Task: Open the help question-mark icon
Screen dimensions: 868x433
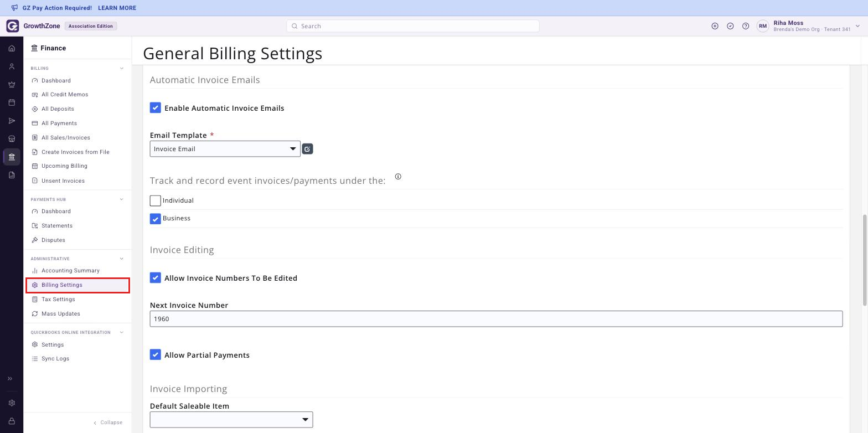Action: tap(746, 26)
